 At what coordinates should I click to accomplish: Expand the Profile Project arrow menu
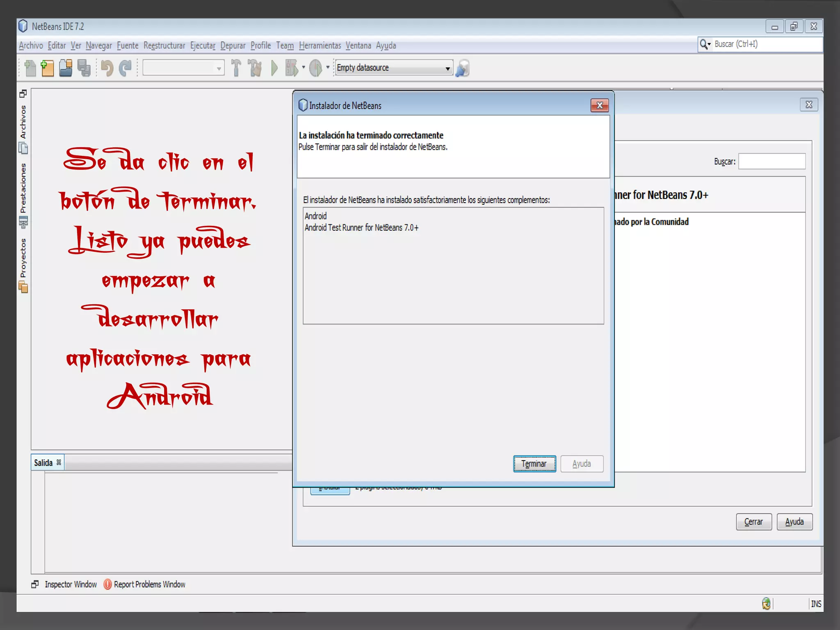click(x=328, y=67)
